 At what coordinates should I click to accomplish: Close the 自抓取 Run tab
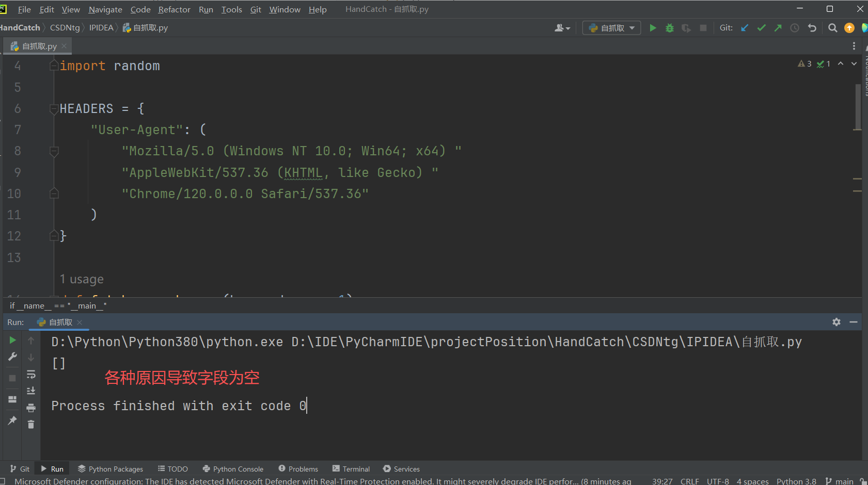[80, 322]
